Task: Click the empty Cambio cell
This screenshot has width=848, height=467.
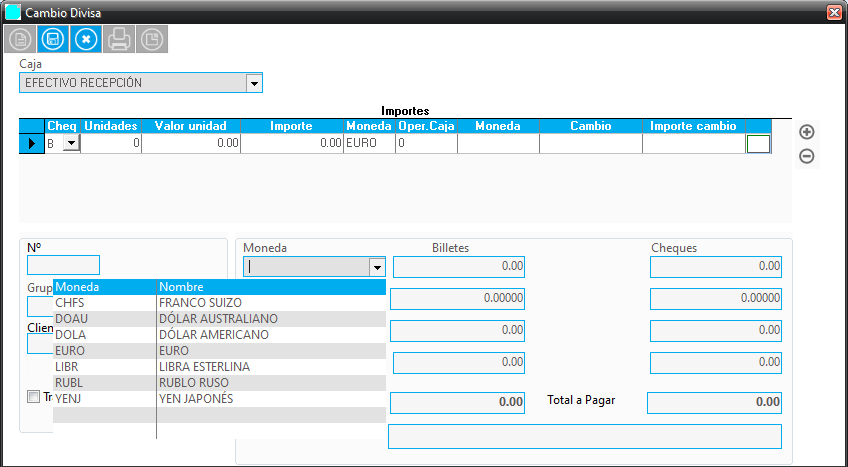Action: [591, 143]
